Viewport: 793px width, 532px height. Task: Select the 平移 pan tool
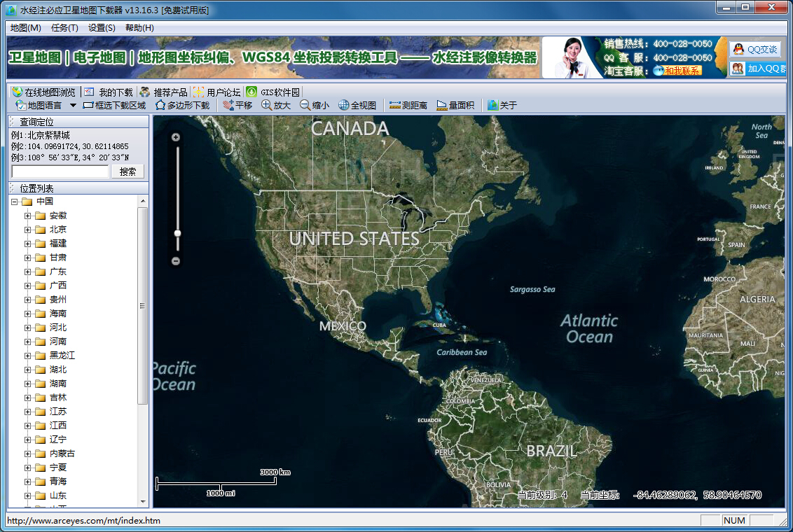coord(237,105)
